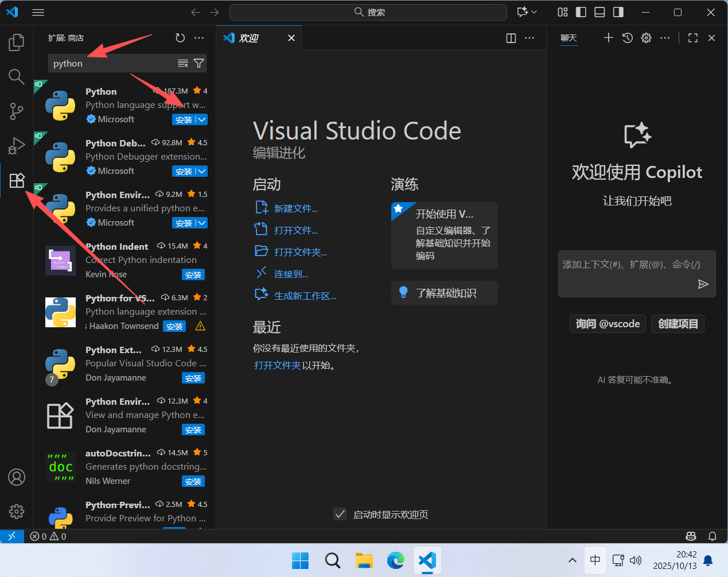Image resolution: width=728 pixels, height=577 pixels.
Task: Select the Extensions view icon
Action: [x=17, y=180]
